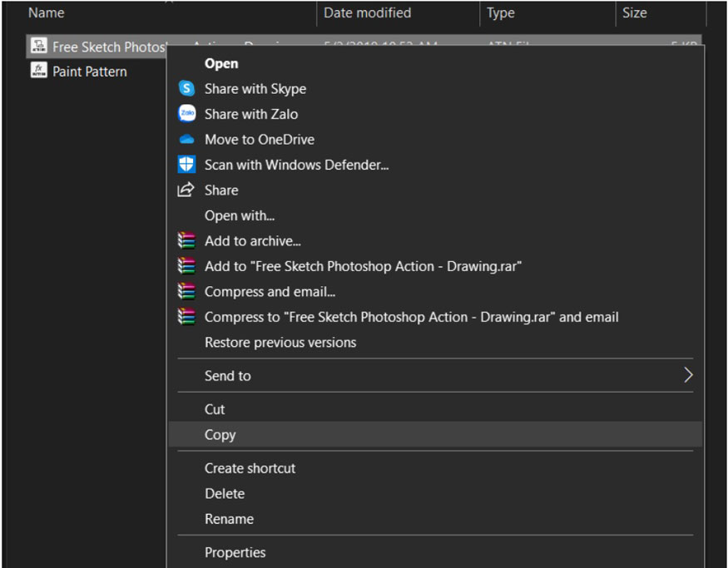Click the Share arrow icon
Viewport: 728px width, 568px height.
pos(185,190)
